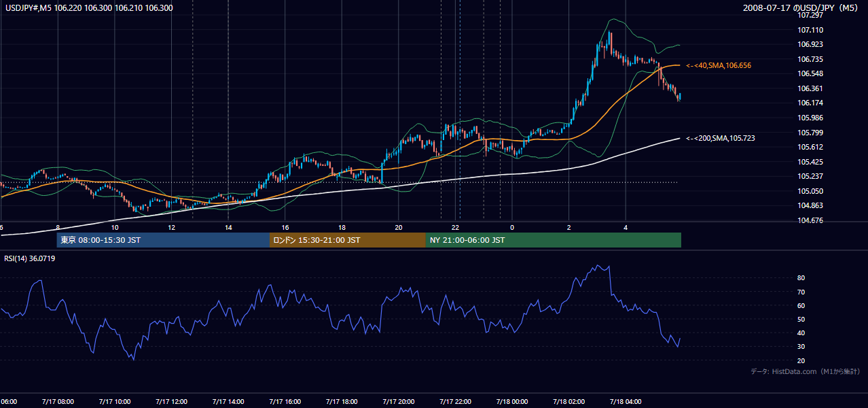Click RSI axis level 30
The width and height of the screenshot is (868, 408).
[801, 347]
